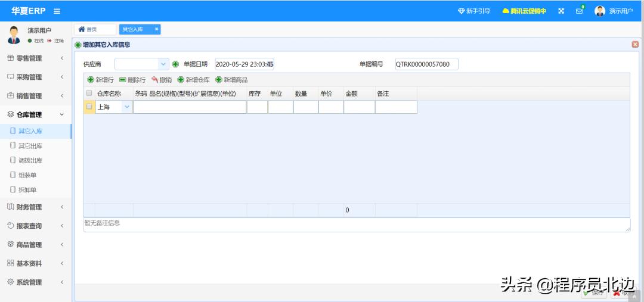Viewport: 644px width, 302px height.
Task: Toggle the hamburger menu beside 华夏ERP
Action: [57, 11]
